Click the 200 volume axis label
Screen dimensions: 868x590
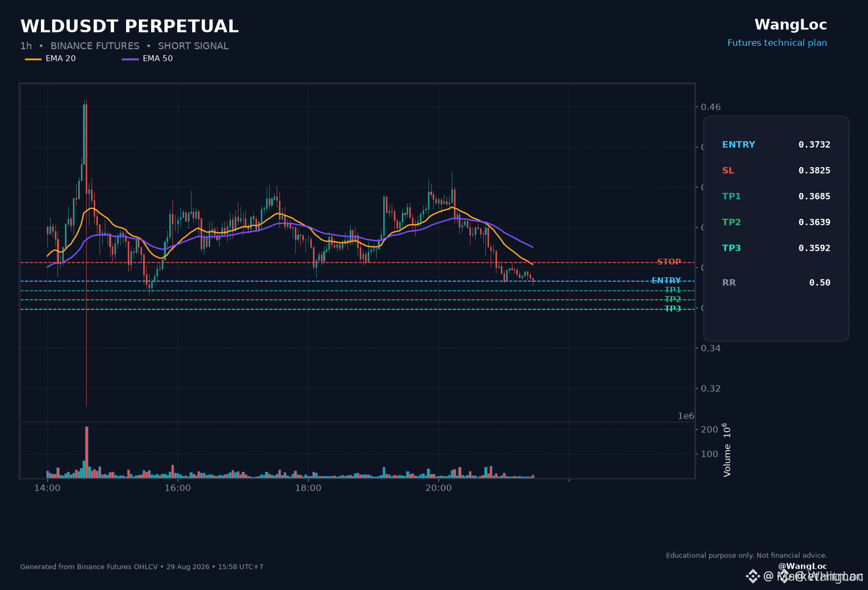[x=709, y=429]
